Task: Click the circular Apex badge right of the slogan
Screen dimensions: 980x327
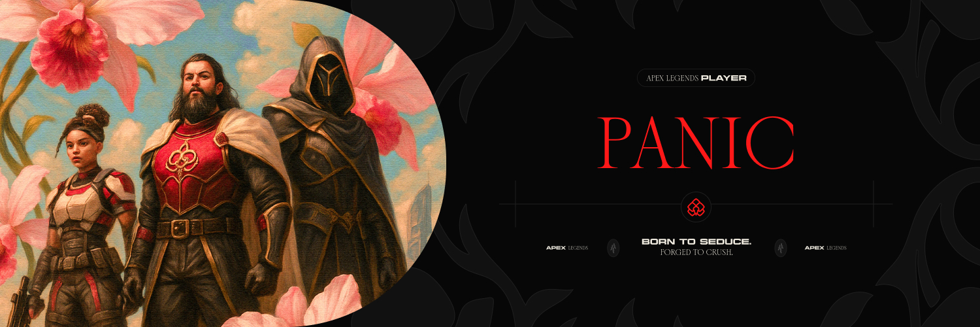Action: pos(780,248)
